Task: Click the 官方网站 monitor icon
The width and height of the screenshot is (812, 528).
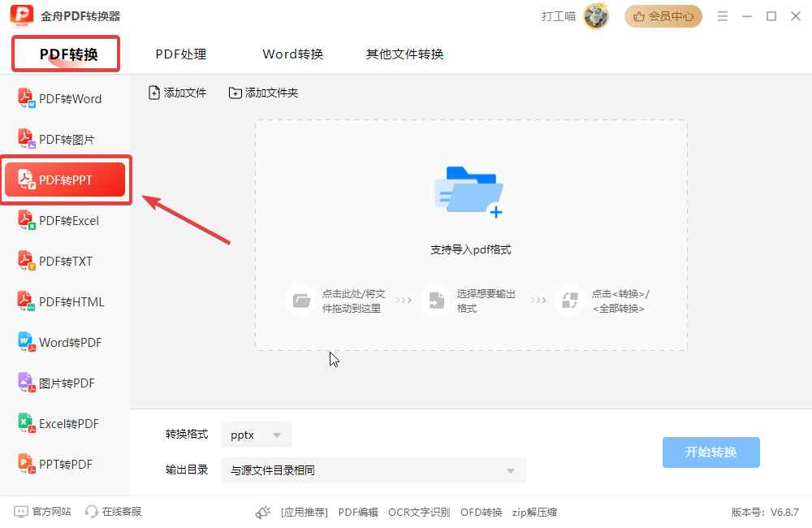Action: tap(21, 512)
